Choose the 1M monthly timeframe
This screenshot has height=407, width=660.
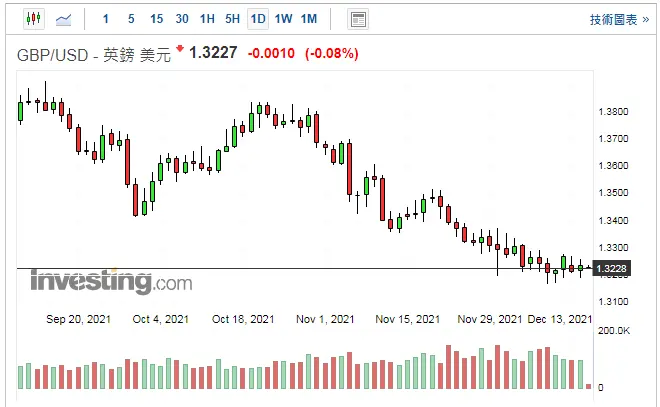309,19
